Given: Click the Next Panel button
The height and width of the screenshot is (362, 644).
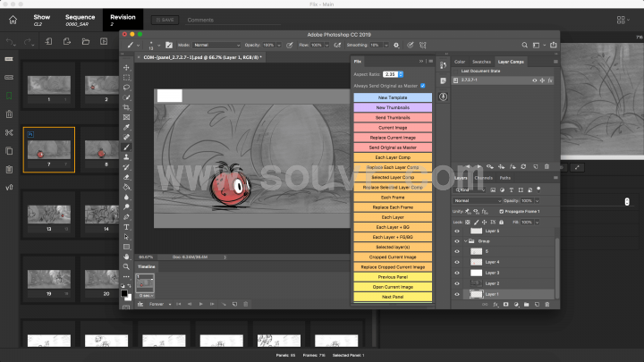Looking at the screenshot, I should (x=393, y=297).
